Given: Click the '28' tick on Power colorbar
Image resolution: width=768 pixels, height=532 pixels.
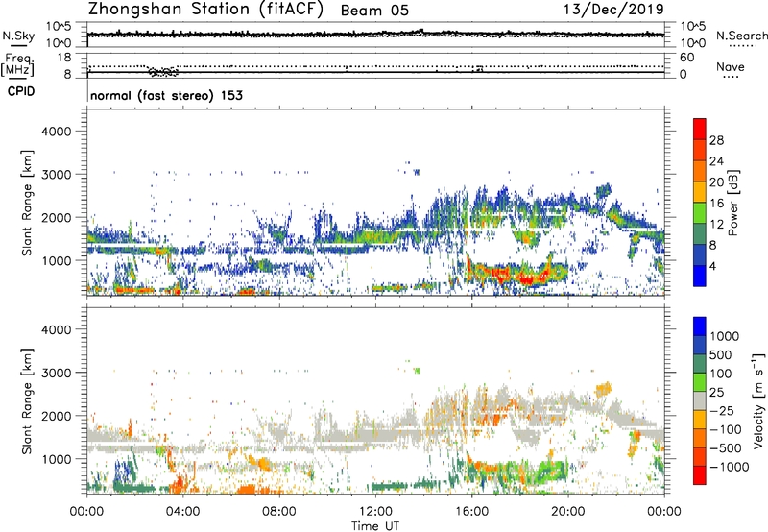Looking at the screenshot, I should [x=716, y=140].
